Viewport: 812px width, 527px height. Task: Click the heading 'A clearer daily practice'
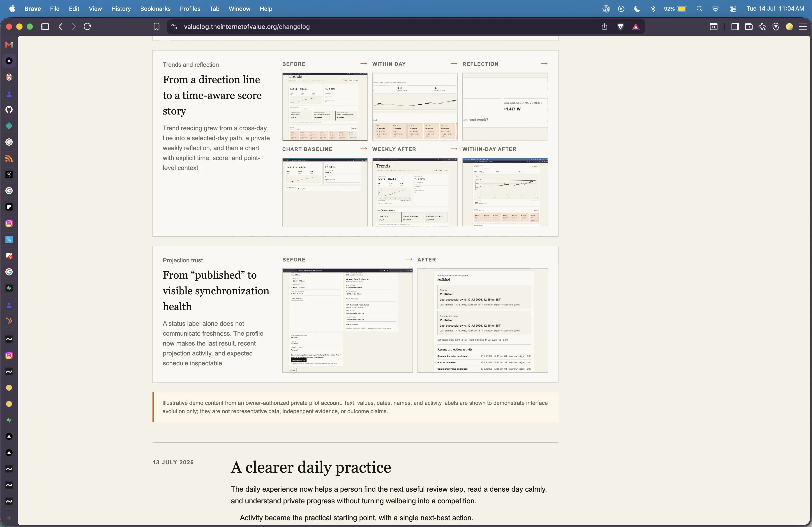[x=311, y=467]
